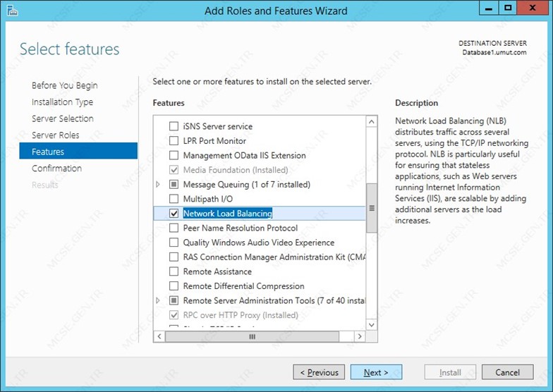The height and width of the screenshot is (392, 553).
Task: Tick the LPR Port Monitor checkbox
Action: [174, 141]
